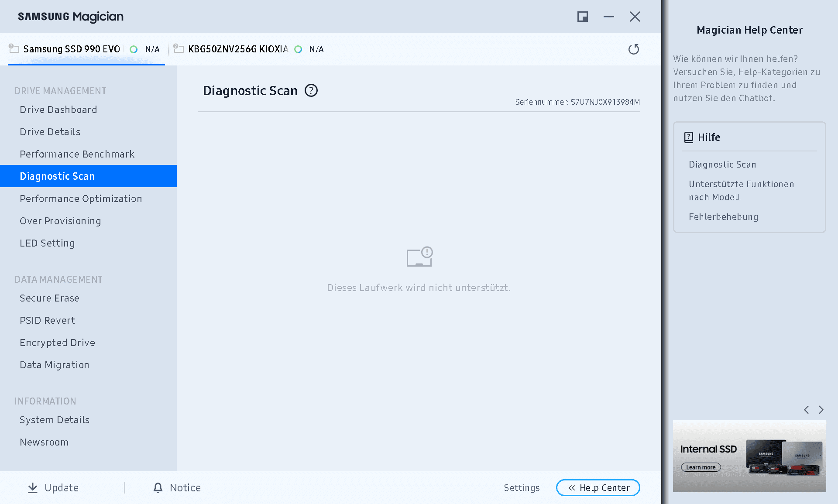Click the Internal SSD banner image
This screenshot has height=504, width=838.
[749, 456]
